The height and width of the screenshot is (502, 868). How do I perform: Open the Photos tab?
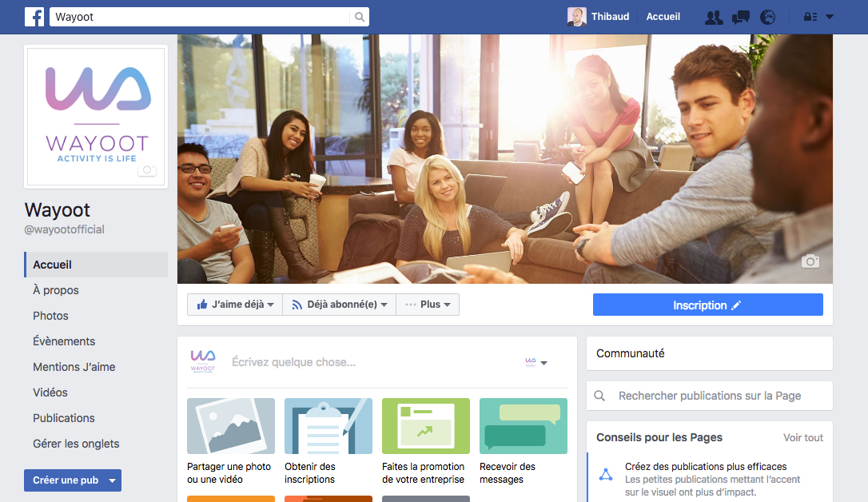(50, 316)
